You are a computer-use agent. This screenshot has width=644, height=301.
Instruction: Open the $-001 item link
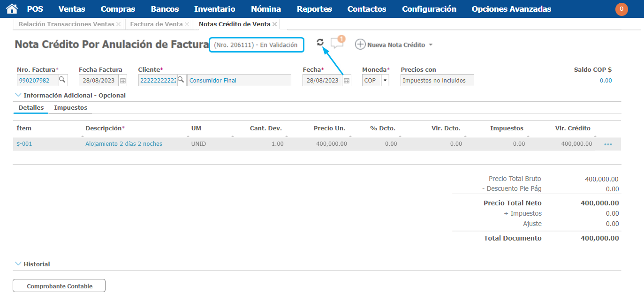tap(24, 144)
